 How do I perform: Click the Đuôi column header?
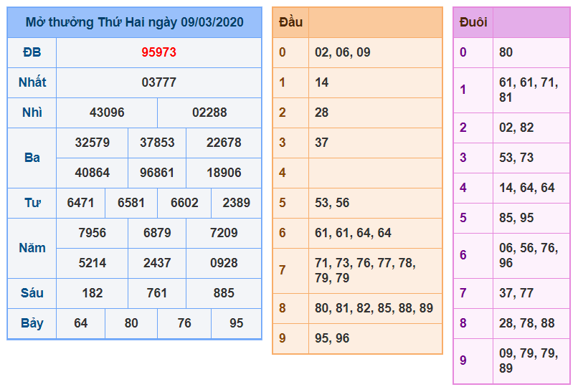click(473, 22)
